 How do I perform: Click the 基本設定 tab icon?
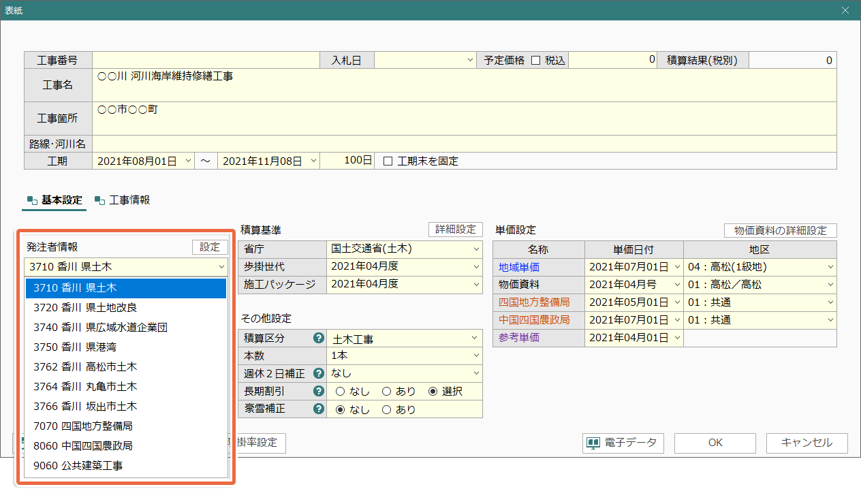(x=31, y=200)
